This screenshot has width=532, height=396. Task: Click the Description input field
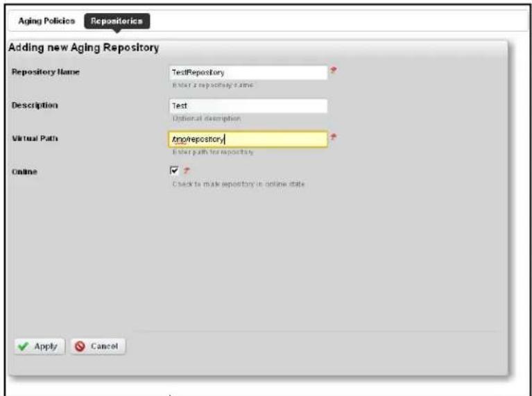click(x=248, y=105)
